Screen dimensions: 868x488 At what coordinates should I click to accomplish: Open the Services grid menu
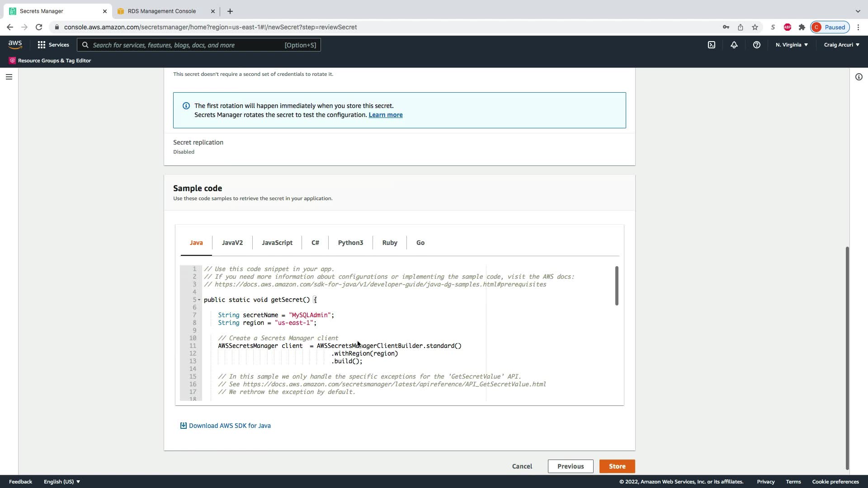pyautogui.click(x=53, y=45)
